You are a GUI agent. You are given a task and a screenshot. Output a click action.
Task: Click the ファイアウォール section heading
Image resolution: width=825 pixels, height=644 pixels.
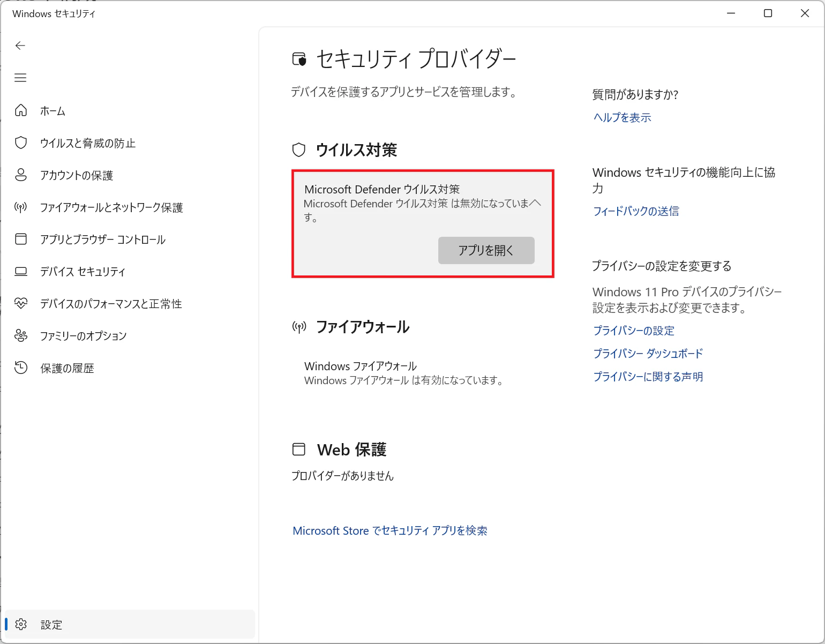(363, 327)
